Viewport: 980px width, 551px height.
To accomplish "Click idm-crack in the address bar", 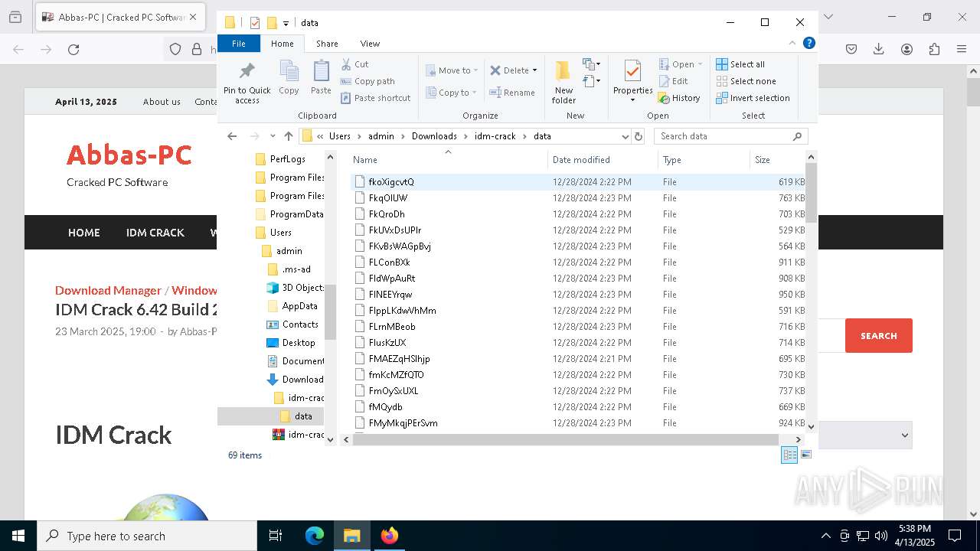I will (495, 136).
